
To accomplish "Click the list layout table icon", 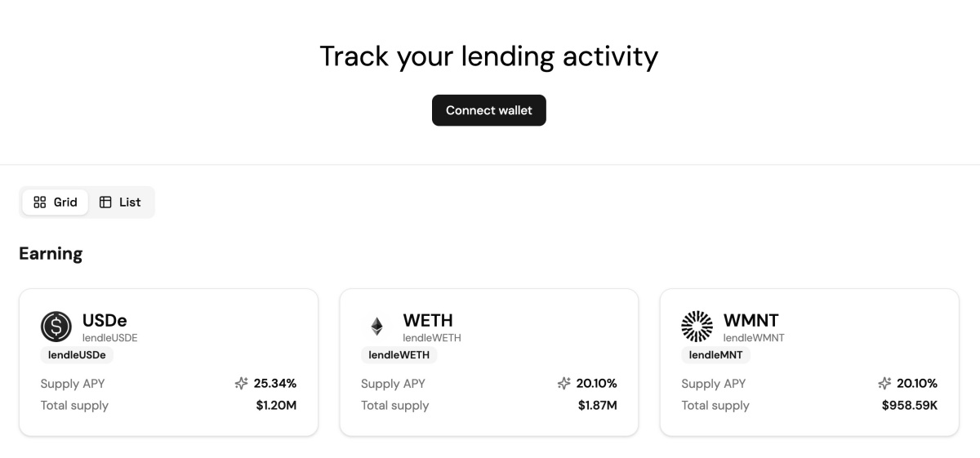I will (105, 202).
